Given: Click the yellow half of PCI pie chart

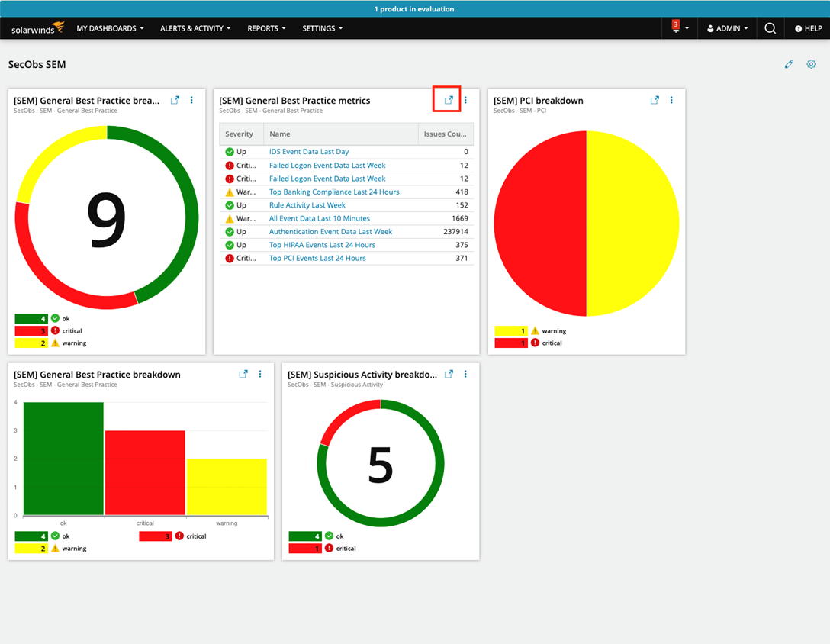Looking at the screenshot, I should (x=632, y=224).
